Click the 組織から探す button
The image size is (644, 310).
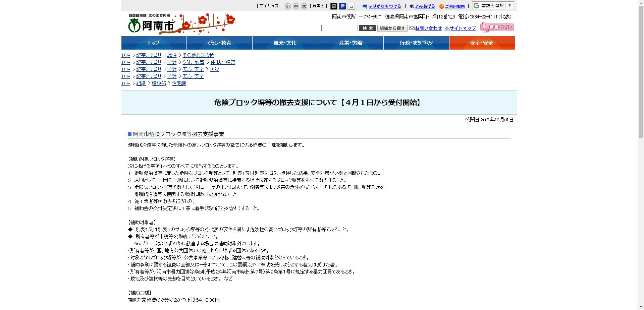[x=391, y=28]
